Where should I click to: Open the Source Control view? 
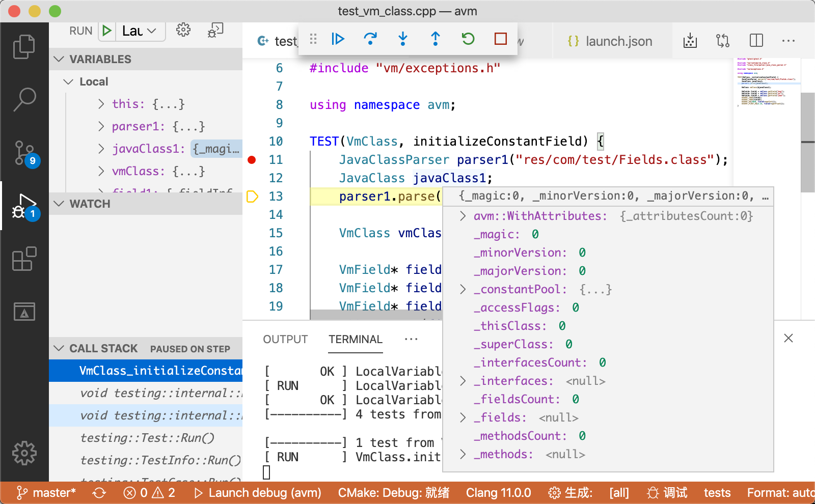click(x=24, y=153)
